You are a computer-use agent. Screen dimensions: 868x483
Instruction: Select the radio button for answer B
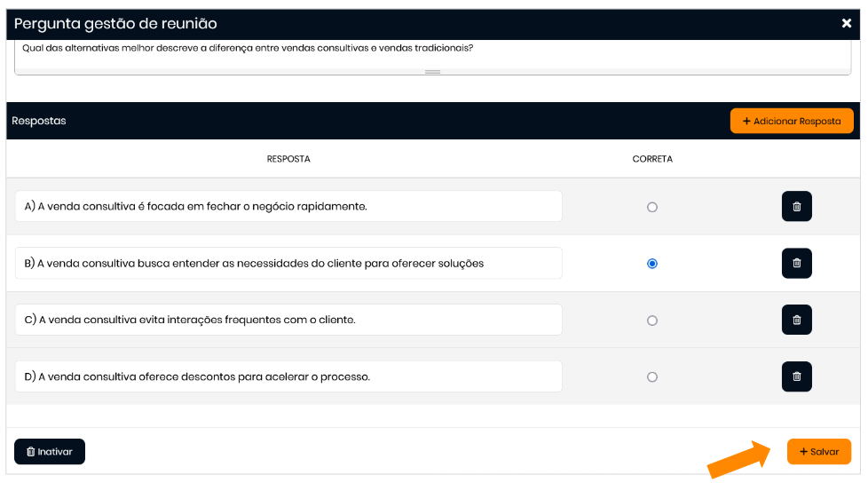pos(652,264)
